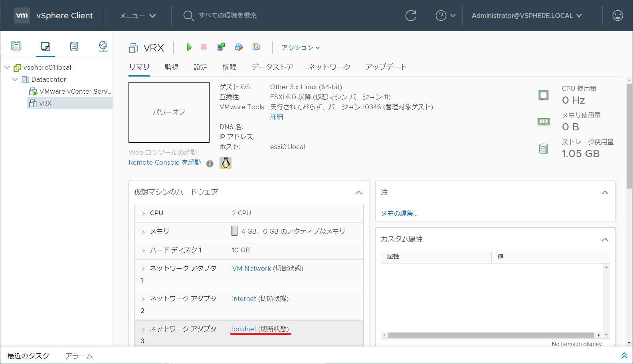Click the 属性 column header
Image resolution: width=633 pixels, height=364 pixels.
tap(436, 257)
